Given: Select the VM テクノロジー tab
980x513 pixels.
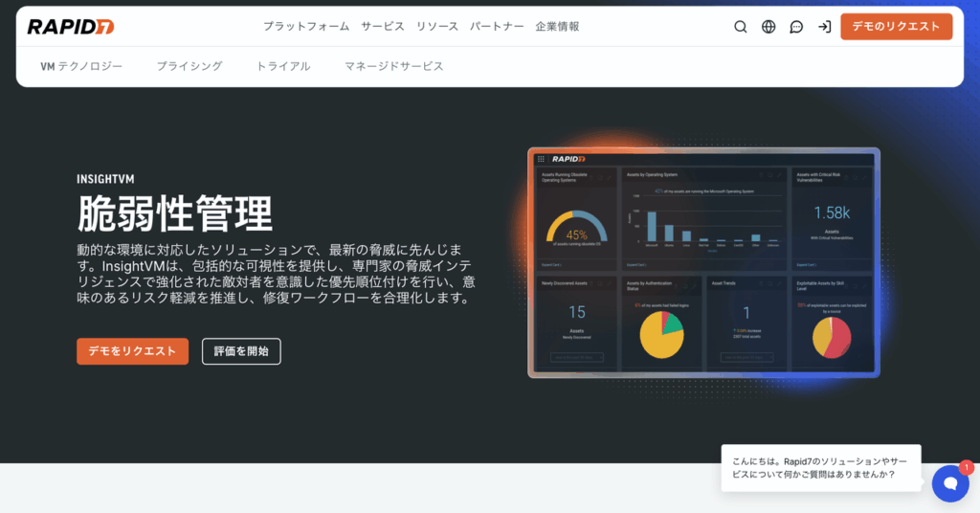Looking at the screenshot, I should point(81,66).
